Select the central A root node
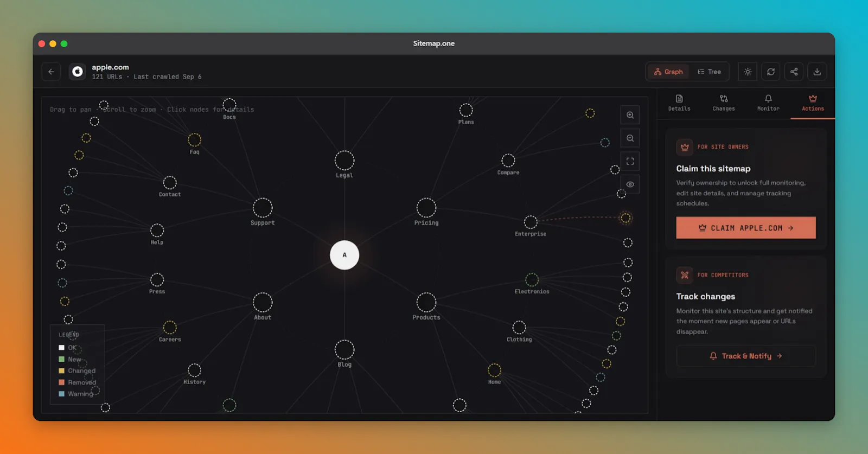This screenshot has height=454, width=868. coord(344,255)
